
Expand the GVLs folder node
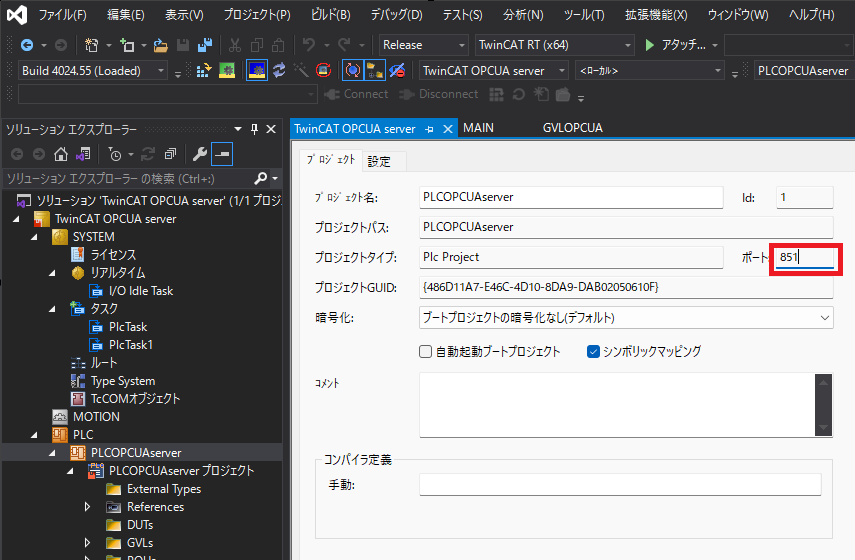coord(87,543)
